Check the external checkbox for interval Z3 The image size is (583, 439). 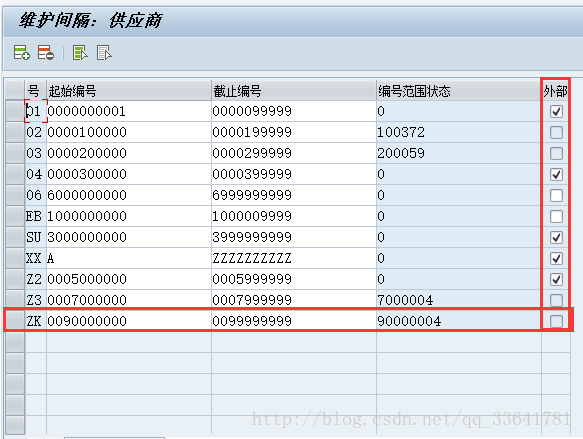click(x=556, y=300)
